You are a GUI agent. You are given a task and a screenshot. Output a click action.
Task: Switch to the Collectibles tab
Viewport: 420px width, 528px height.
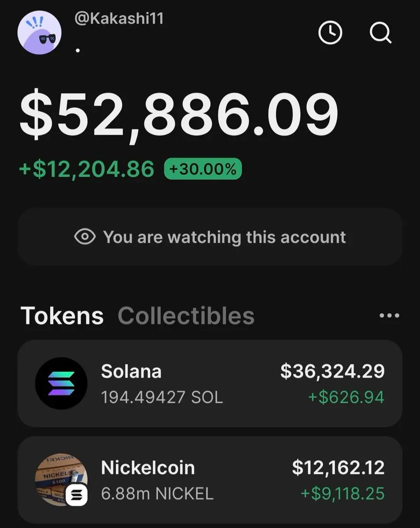186,315
